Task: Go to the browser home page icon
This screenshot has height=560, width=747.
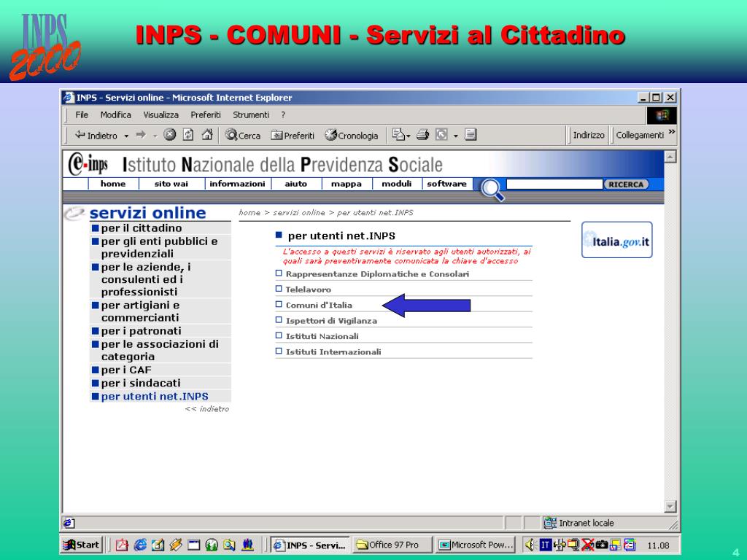Action: (207, 135)
